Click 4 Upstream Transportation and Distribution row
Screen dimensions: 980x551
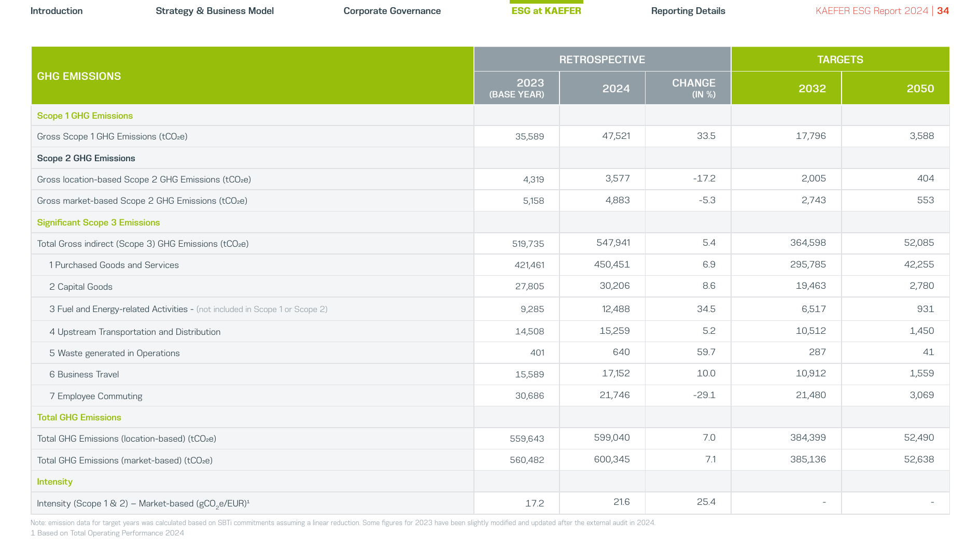(x=135, y=332)
